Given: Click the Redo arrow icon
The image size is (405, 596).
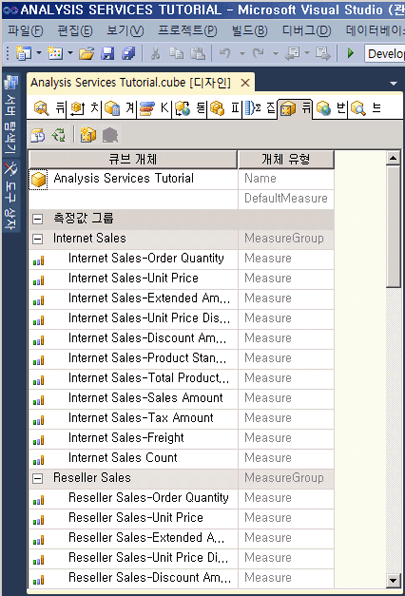Looking at the screenshot, I should [x=258, y=54].
